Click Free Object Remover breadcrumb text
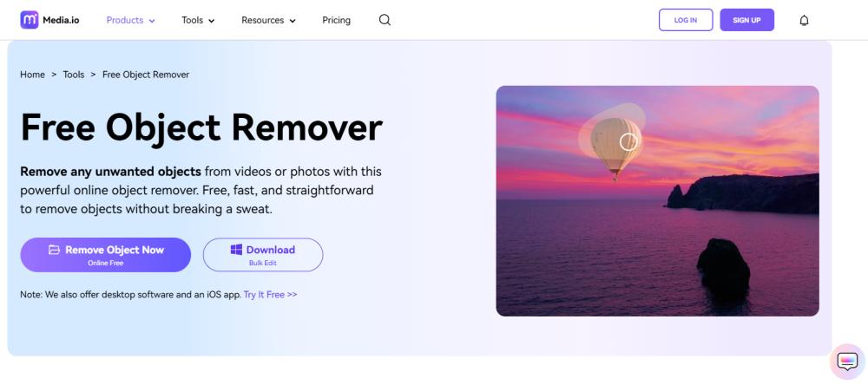868x385 pixels. [x=146, y=74]
